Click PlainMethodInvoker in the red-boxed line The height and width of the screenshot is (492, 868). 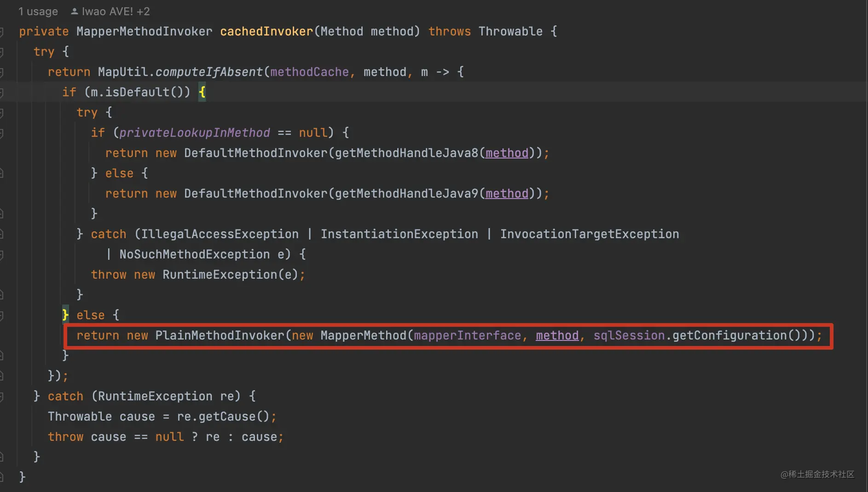[220, 336]
